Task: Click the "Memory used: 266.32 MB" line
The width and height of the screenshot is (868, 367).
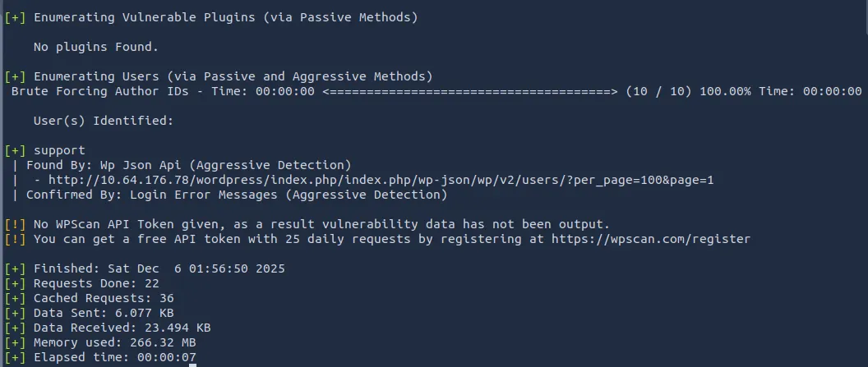Action: pyautogui.click(x=114, y=342)
